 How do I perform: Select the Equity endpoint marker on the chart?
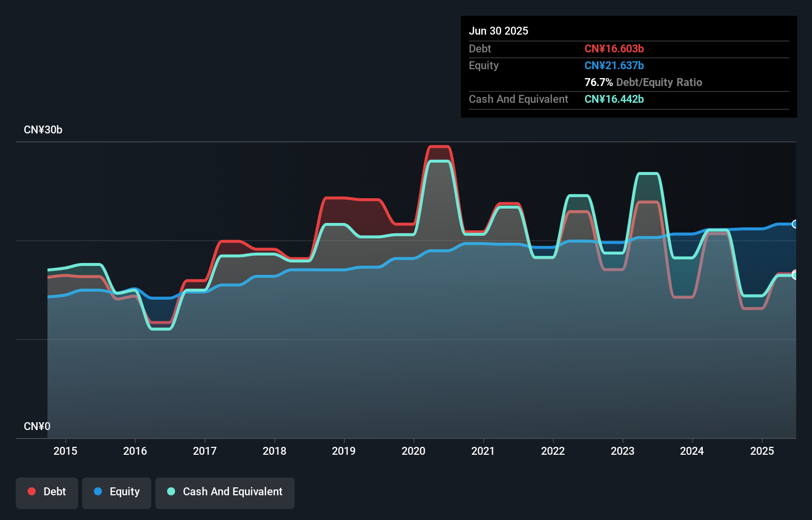coord(794,224)
